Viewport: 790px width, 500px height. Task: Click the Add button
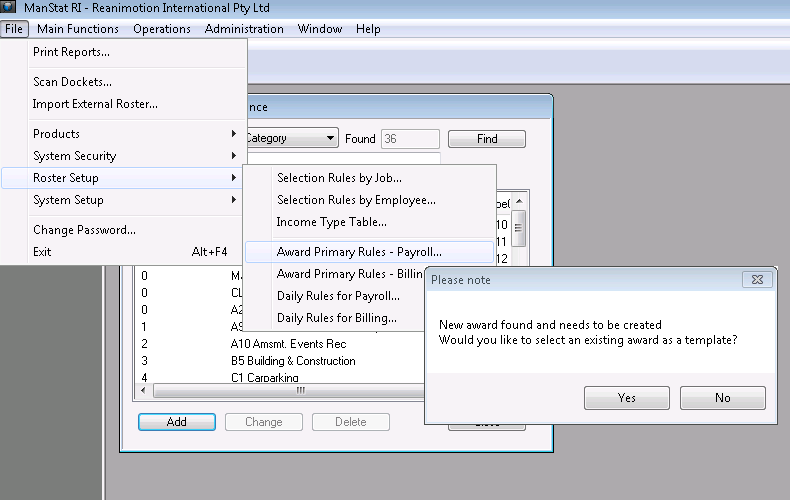(177, 422)
